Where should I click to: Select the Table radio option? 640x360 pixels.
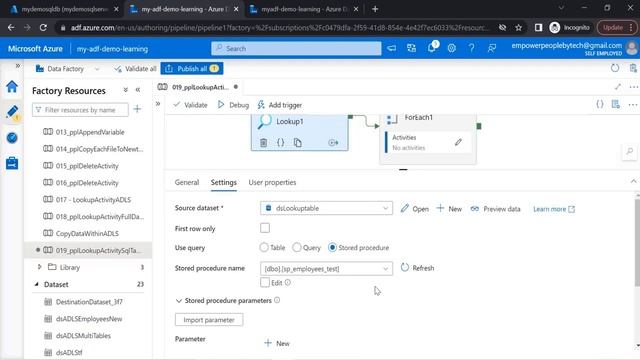pos(264,247)
